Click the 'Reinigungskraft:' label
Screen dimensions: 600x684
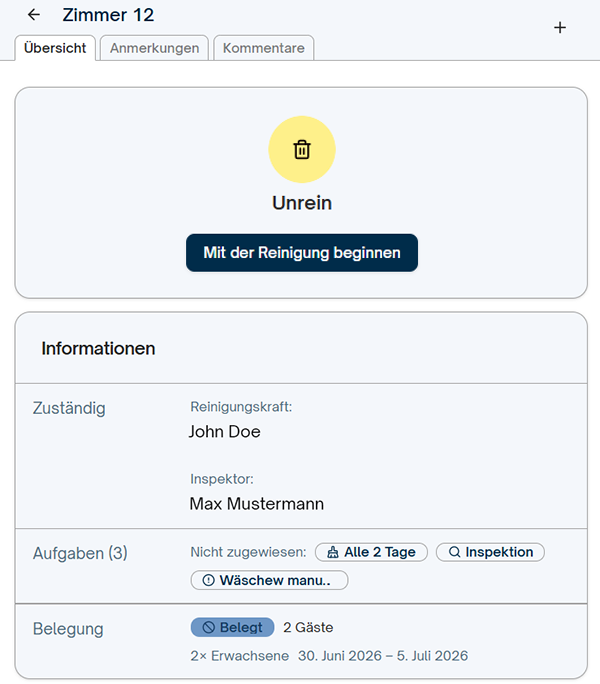(x=241, y=407)
